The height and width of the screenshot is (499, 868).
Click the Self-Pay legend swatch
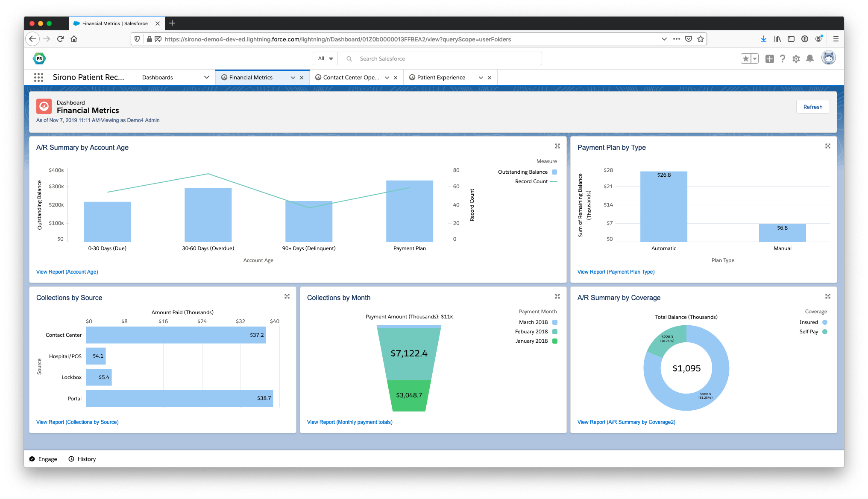pyautogui.click(x=825, y=332)
